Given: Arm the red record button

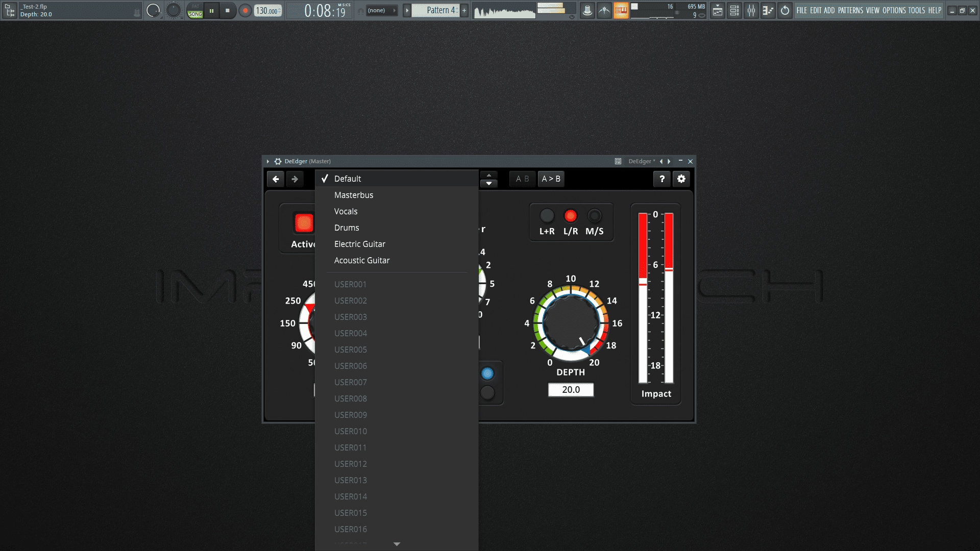Looking at the screenshot, I should tap(246, 11).
